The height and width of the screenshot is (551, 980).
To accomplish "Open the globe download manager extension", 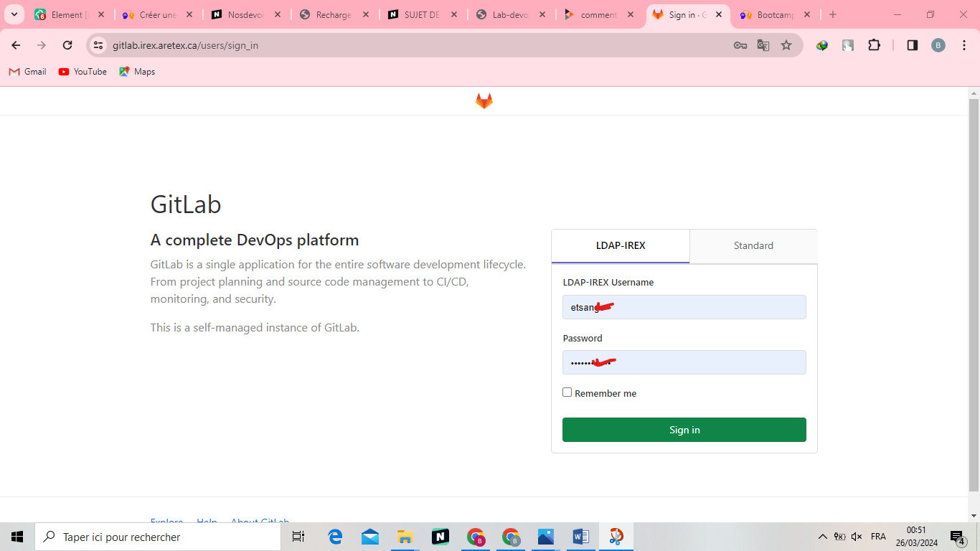I will 822,45.
